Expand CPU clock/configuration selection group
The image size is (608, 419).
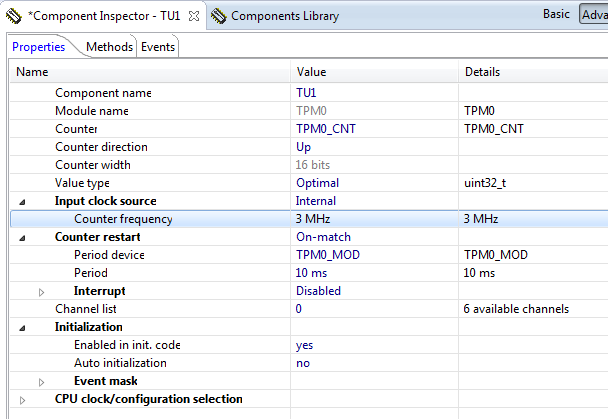point(23,399)
